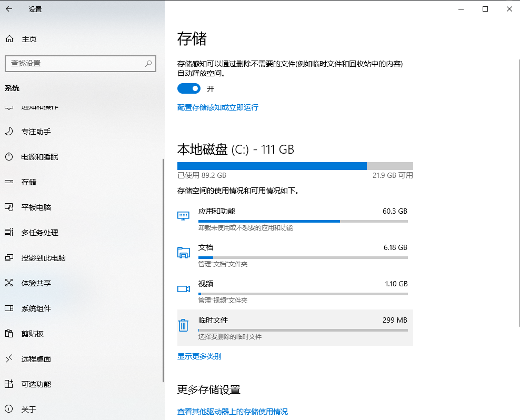Click the back arrow at top left
Screen dimensions: 520x420
(x=8, y=9)
